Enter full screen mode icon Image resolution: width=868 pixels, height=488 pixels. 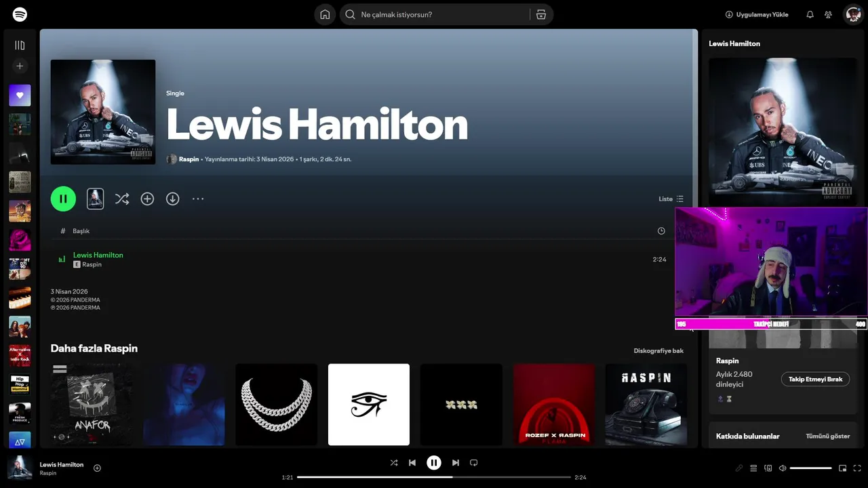tap(857, 468)
